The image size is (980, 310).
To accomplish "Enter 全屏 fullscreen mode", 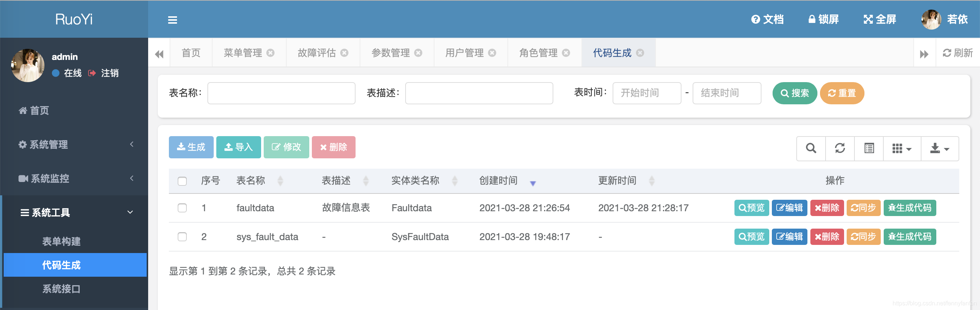I will 880,19.
